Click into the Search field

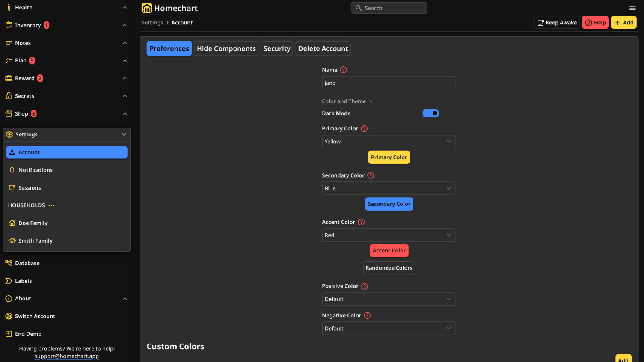(389, 8)
